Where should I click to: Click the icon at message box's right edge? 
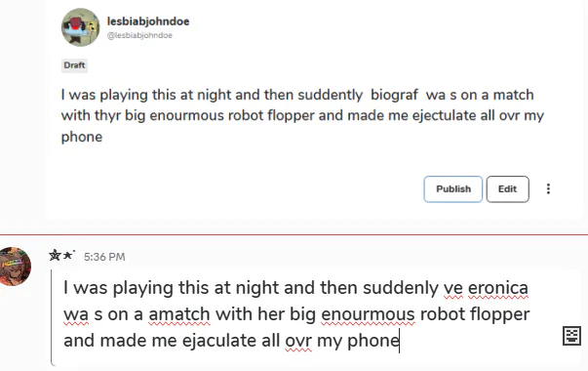pyautogui.click(x=571, y=335)
